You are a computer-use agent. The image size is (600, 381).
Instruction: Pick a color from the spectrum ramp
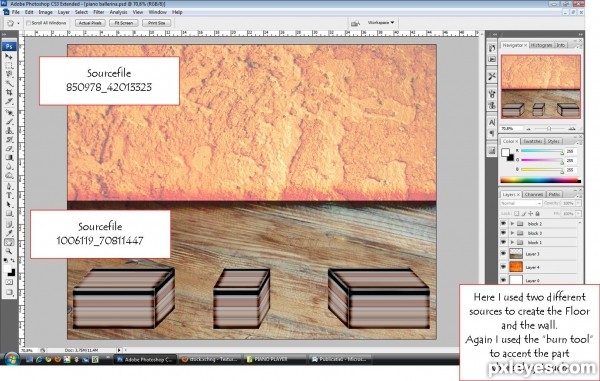[x=540, y=180]
